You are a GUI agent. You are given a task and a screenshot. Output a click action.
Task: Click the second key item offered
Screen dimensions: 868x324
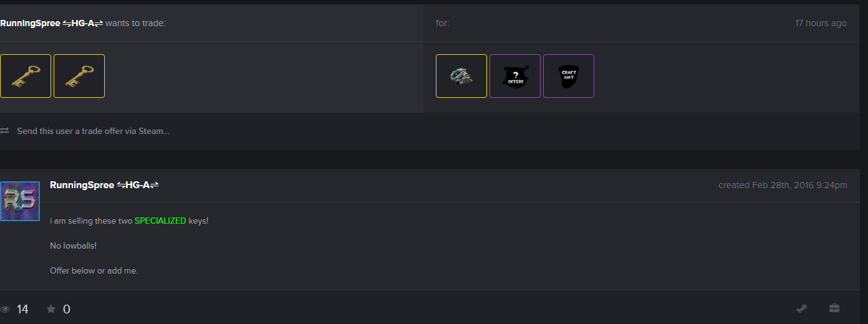(x=79, y=76)
